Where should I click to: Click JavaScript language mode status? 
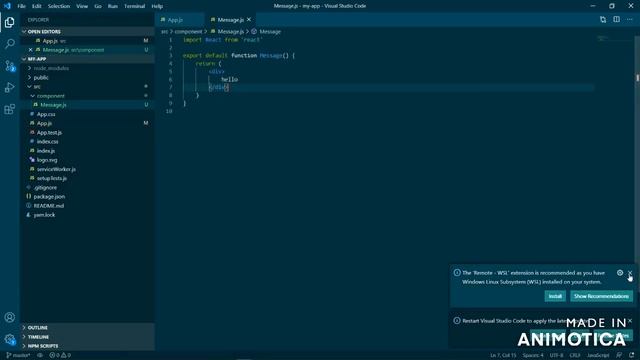598,356
